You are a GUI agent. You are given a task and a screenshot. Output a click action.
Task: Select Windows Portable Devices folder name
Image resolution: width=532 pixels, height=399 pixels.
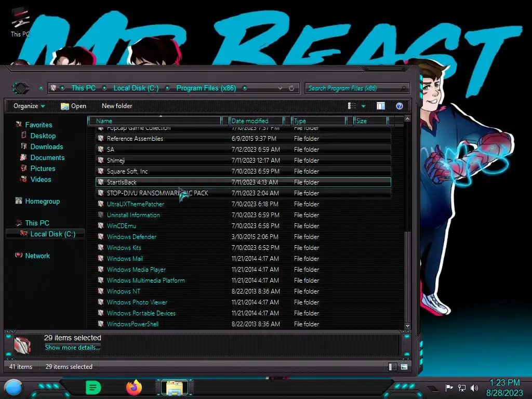(141, 313)
